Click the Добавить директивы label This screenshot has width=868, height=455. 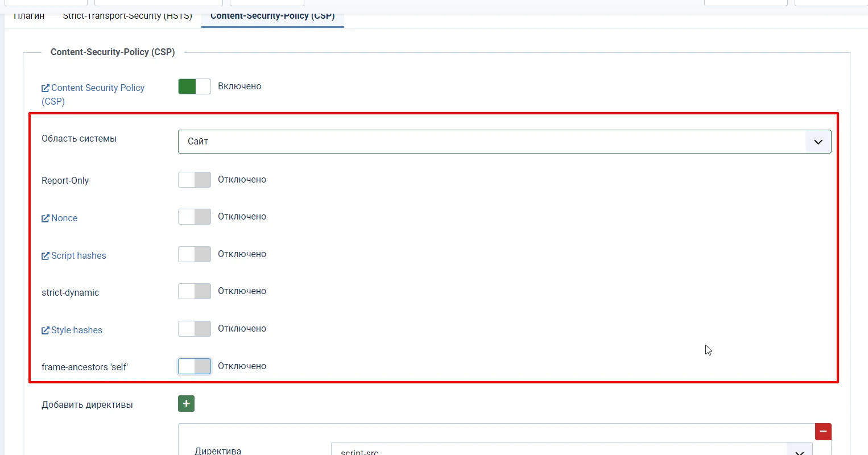[87, 405]
